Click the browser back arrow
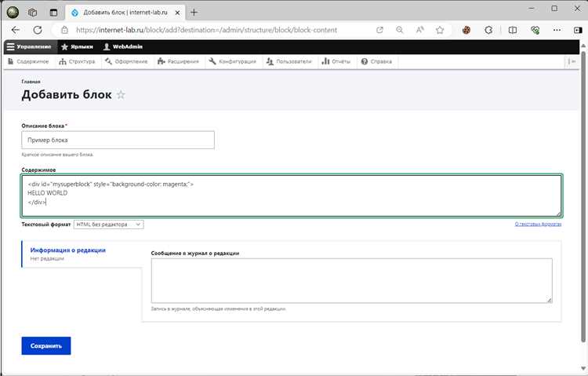The width and height of the screenshot is (588, 376). 16,30
